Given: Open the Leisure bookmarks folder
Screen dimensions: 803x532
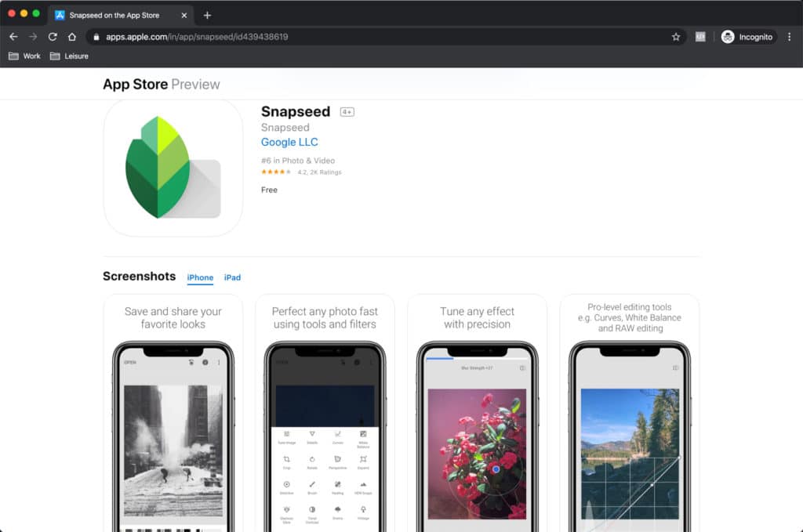Looking at the screenshot, I should tap(69, 56).
